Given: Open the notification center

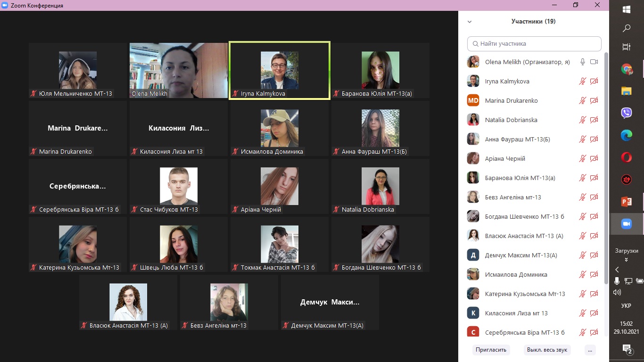Looking at the screenshot, I should pyautogui.click(x=627, y=349).
